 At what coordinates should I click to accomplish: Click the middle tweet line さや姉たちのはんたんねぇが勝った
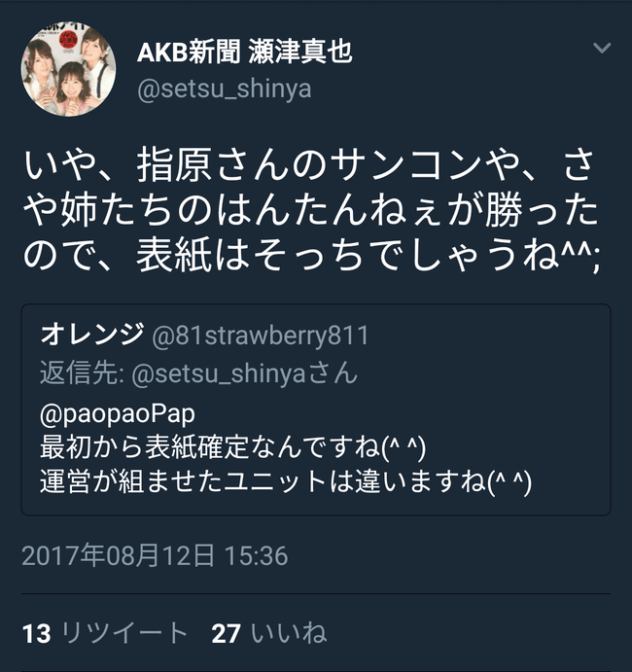click(310, 211)
